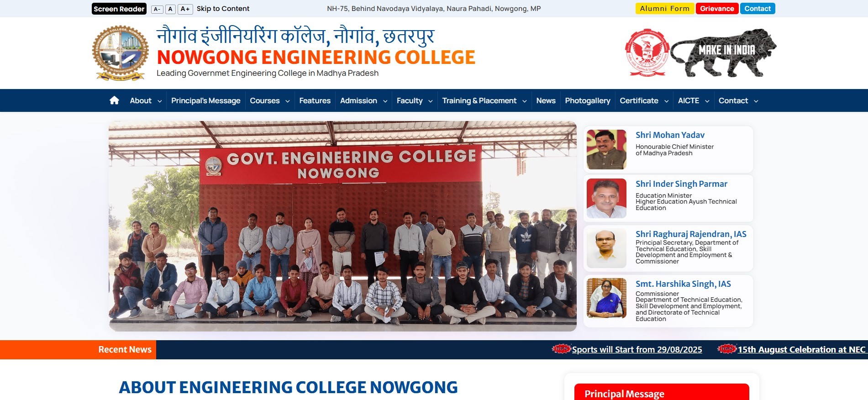Decrease font size with A- button
This screenshot has height=400, width=868.
click(x=157, y=9)
